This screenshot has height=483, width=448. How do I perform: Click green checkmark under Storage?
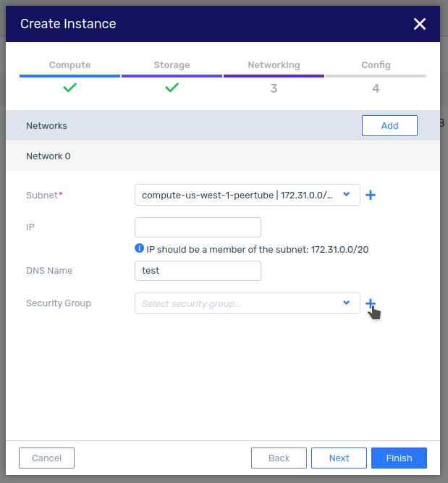[172, 88]
